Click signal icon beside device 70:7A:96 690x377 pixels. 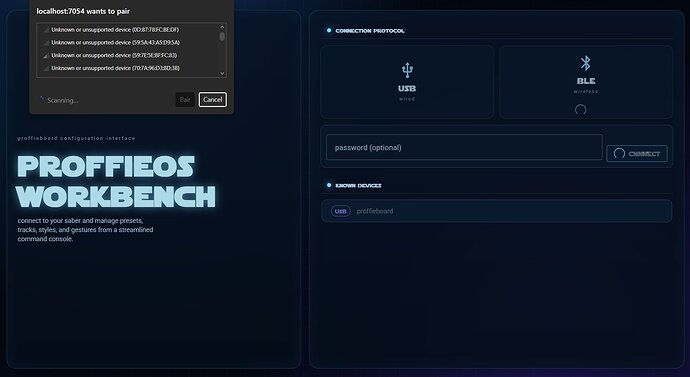tap(46, 68)
